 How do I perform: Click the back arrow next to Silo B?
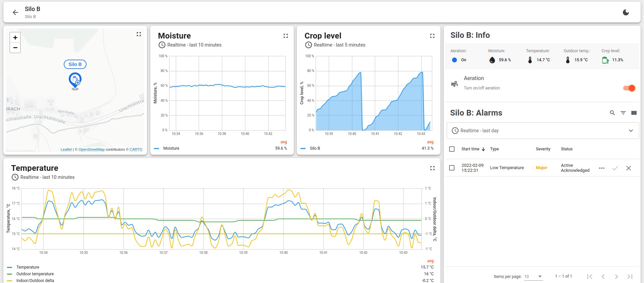(x=15, y=12)
